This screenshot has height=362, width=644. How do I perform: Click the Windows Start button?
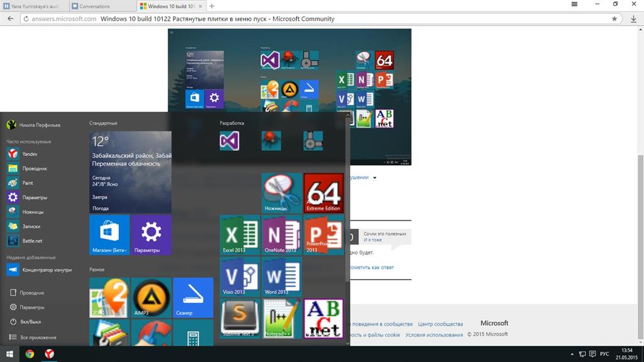[9, 354]
